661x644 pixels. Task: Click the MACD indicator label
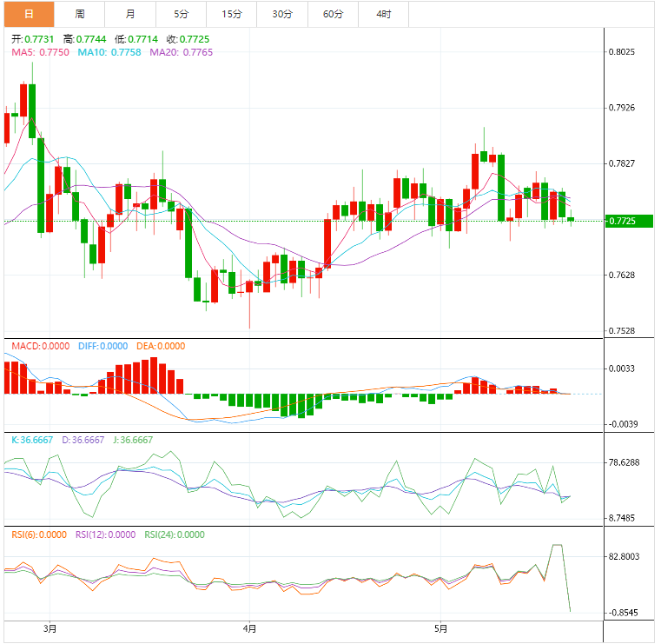40,346
